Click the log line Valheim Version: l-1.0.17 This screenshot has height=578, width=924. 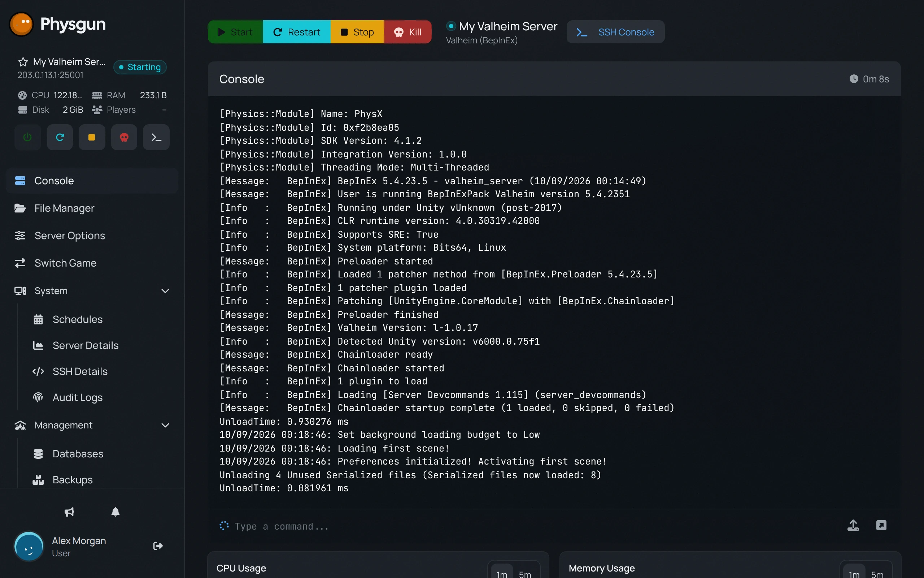click(349, 328)
